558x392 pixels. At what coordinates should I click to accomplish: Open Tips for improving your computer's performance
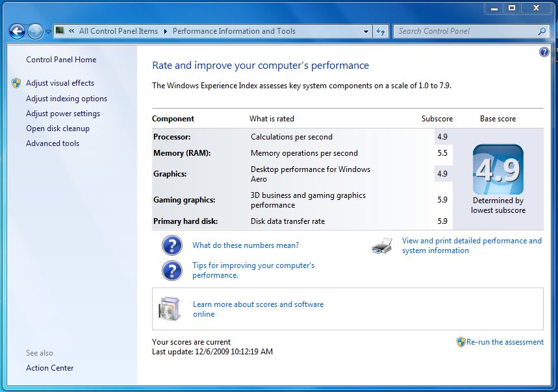[x=253, y=270]
